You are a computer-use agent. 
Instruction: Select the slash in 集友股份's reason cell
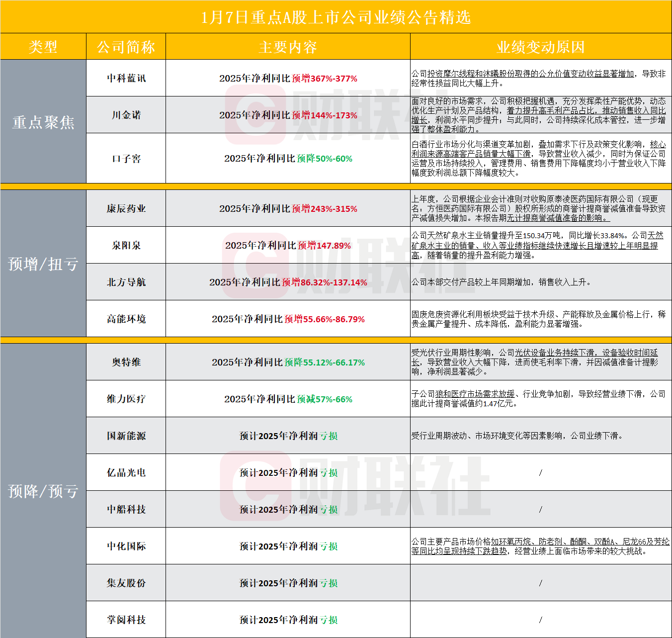(x=541, y=583)
